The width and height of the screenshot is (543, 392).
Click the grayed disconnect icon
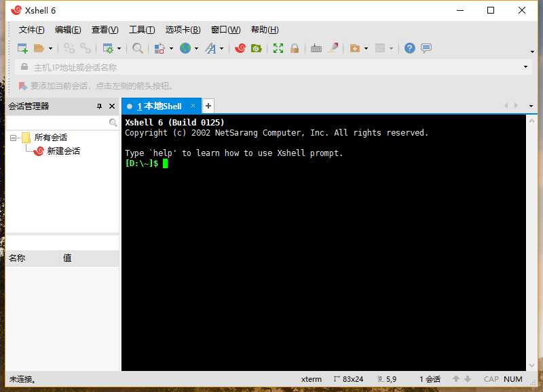(86, 48)
